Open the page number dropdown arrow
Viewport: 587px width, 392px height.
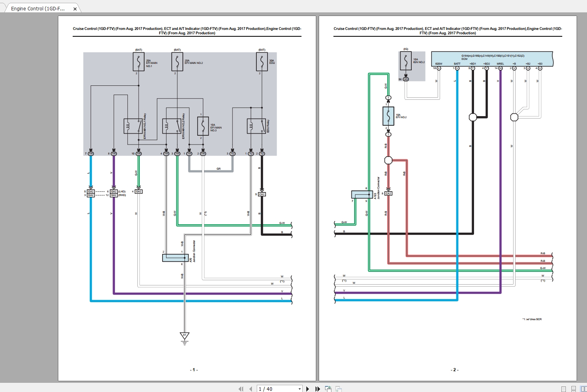click(299, 389)
